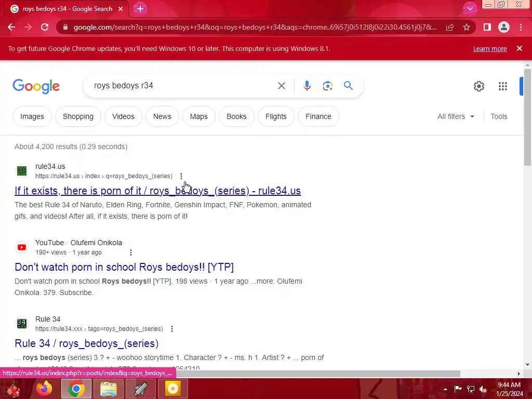Screen dimensions: 532x399
Task: Open more options for Rule 34 result
Action: point(172,329)
